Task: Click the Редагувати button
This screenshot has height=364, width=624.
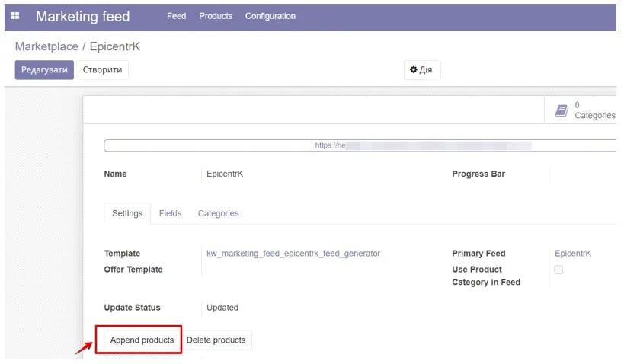Action: click(x=44, y=69)
